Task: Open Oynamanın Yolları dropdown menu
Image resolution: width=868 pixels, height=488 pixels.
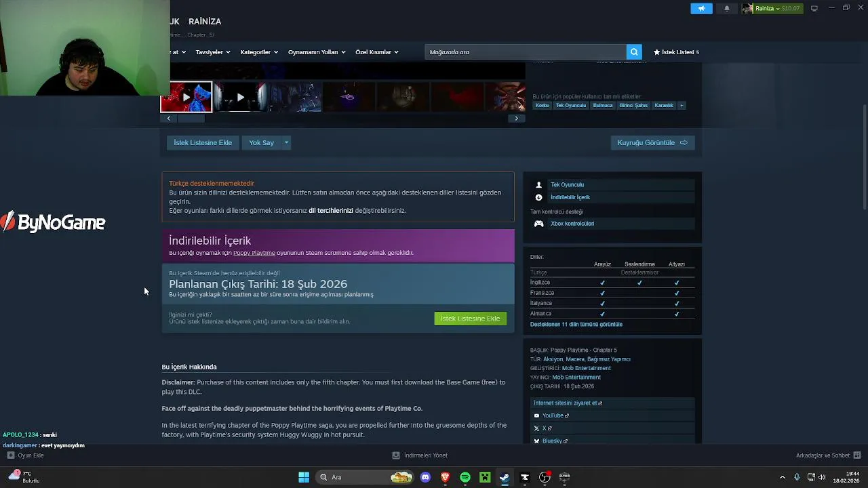Action: 317,52
